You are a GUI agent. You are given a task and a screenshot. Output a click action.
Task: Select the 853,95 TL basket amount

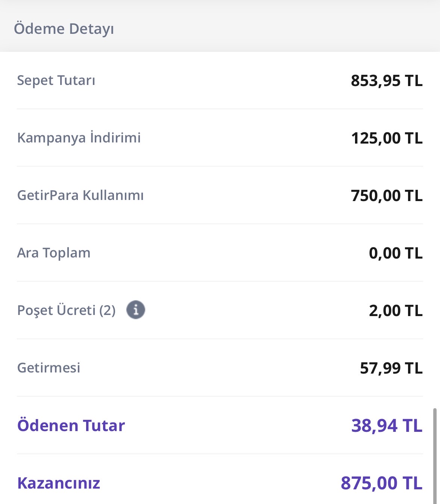387,81
